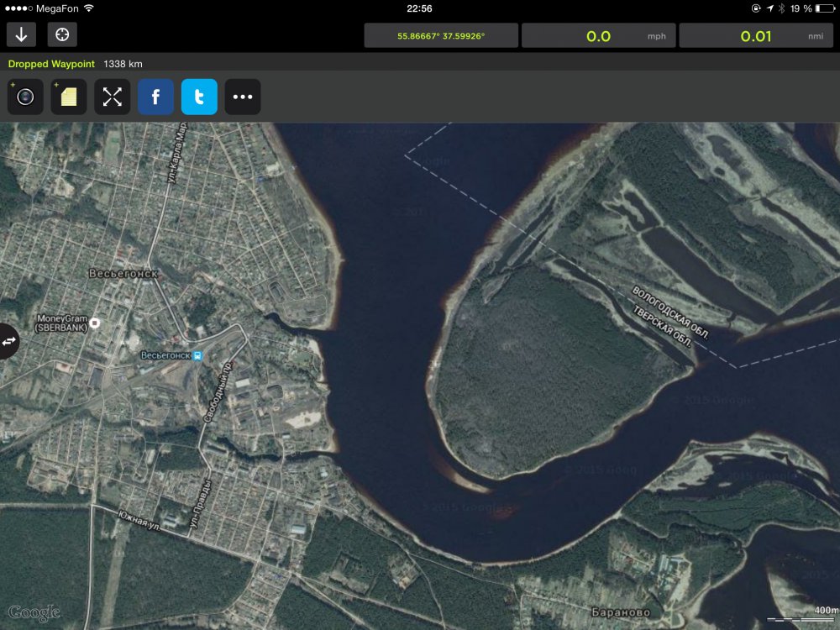The image size is (840, 630).
Task: Tap the Вологодская обл. border label
Action: 671,312
